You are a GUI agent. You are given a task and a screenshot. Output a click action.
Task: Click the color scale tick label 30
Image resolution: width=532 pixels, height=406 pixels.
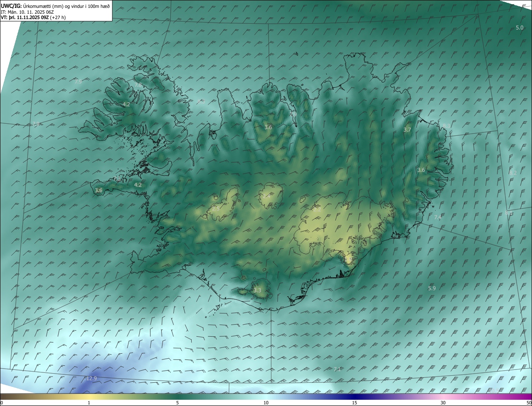[443, 403]
